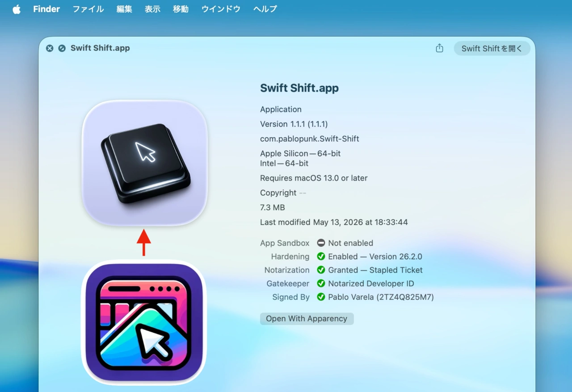572x392 pixels.
Task: Click the Gatekeeper label
Action: coord(288,283)
